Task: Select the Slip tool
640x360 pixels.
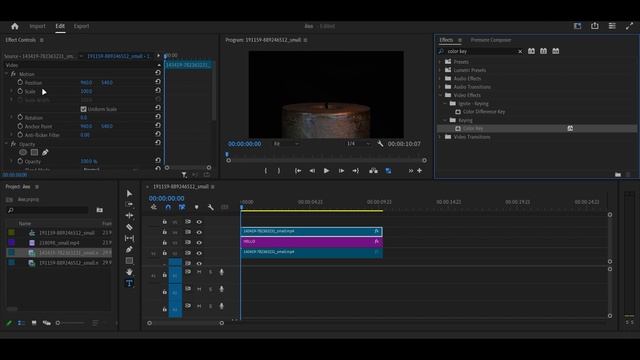Action: [129, 238]
